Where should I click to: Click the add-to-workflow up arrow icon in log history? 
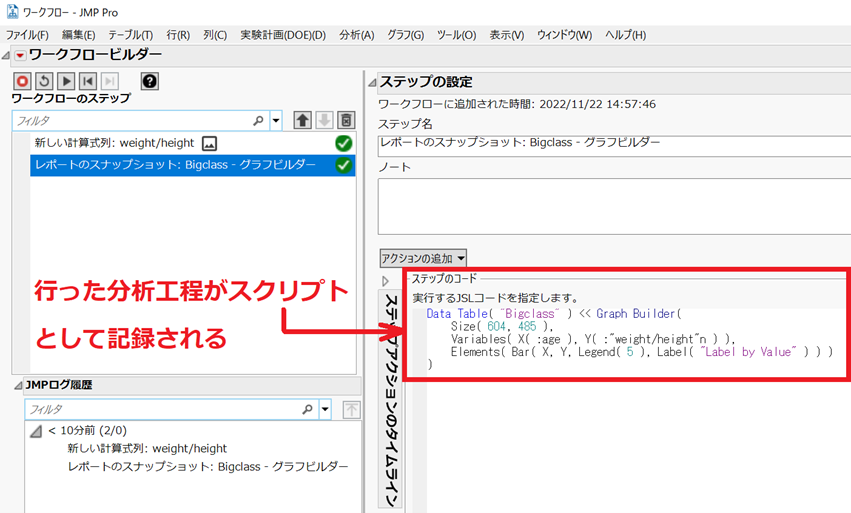352,409
